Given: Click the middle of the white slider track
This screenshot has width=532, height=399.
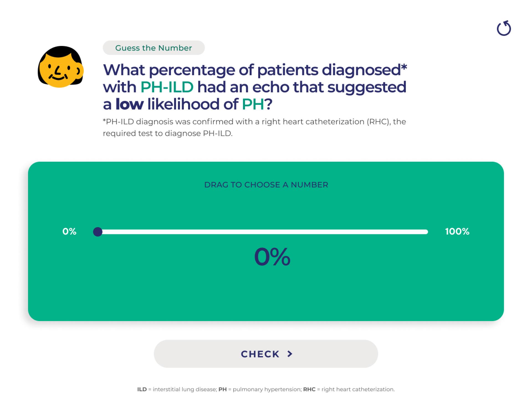Looking at the screenshot, I should point(263,232).
